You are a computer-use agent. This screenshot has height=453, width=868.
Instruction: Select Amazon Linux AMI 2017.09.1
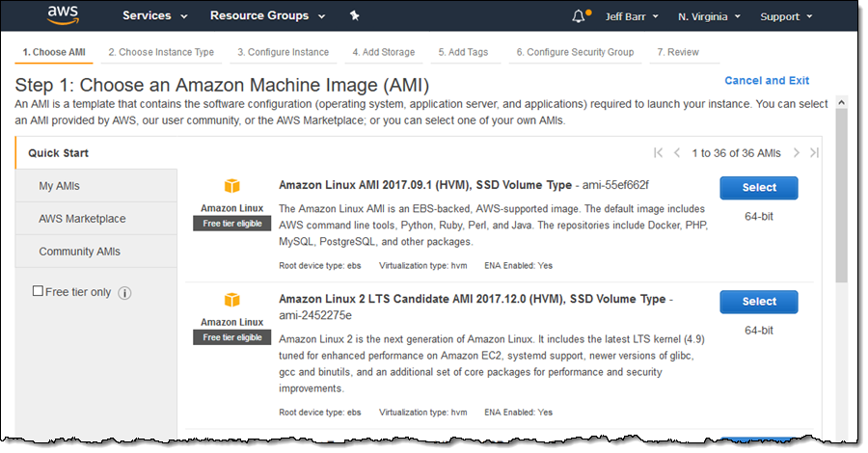pyautogui.click(x=759, y=188)
